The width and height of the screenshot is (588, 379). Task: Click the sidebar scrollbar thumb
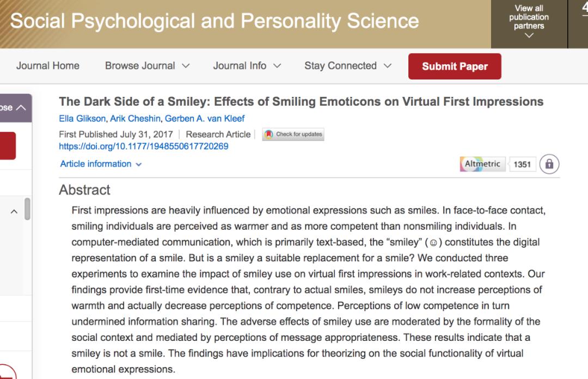[x=27, y=209]
